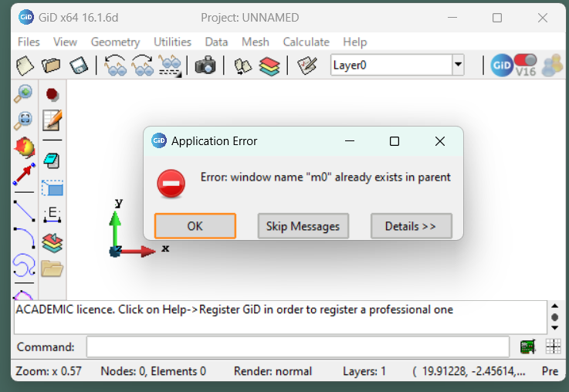Click Render: normal in the status bar
Viewport: 569px width, 392px height.
click(273, 371)
